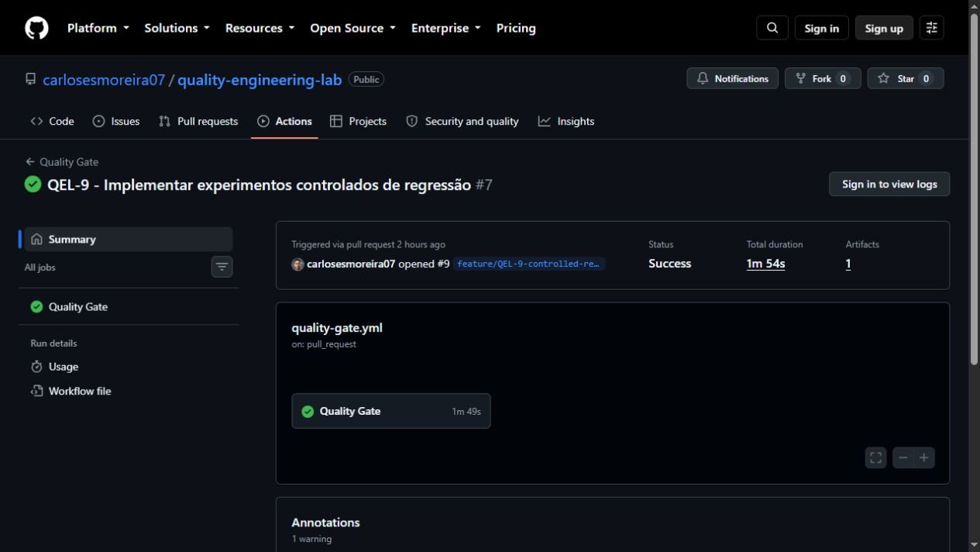Fork the repository
This screenshot has height=552, width=980.
[823, 78]
